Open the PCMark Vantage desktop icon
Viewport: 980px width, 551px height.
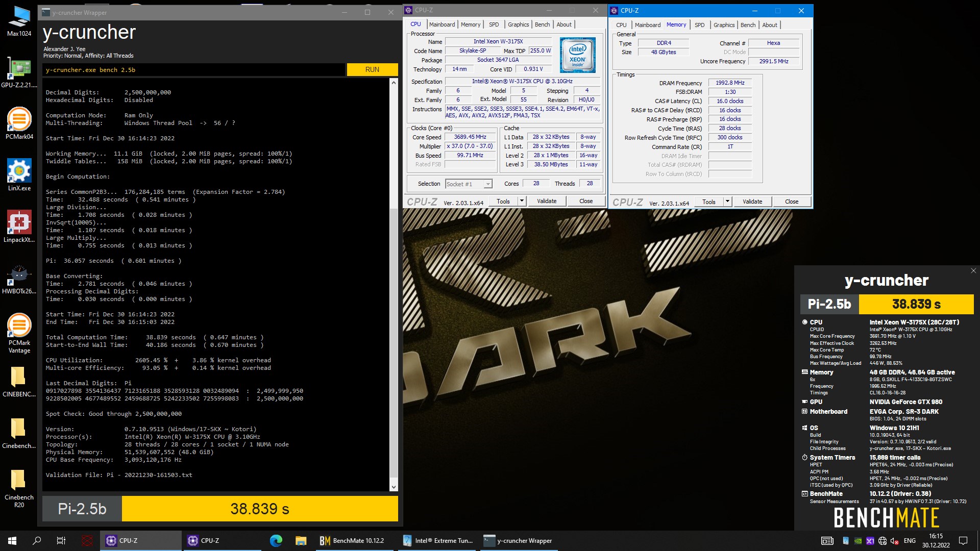19,333
